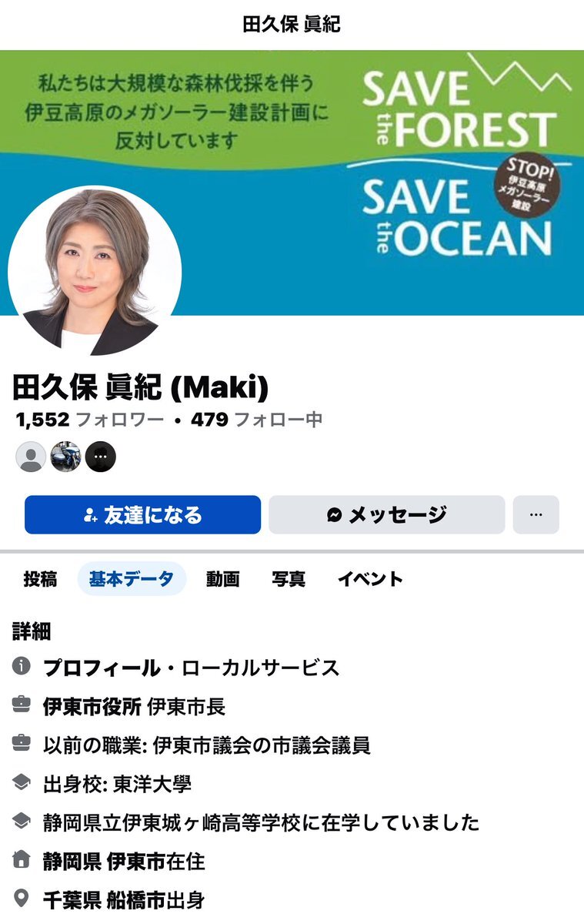Screen dimensions: 584x924
Task: Click the graduation cap icon beside 東洋大學
Action: [21, 783]
